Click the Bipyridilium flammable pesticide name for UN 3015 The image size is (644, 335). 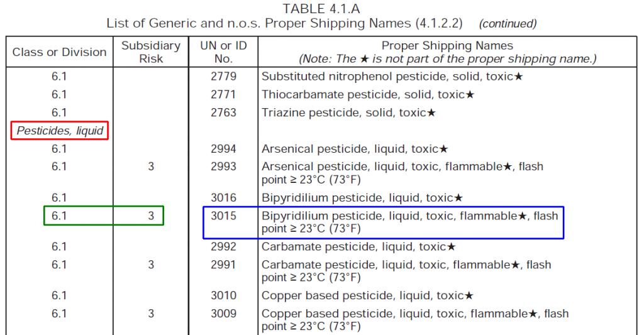coord(409,222)
